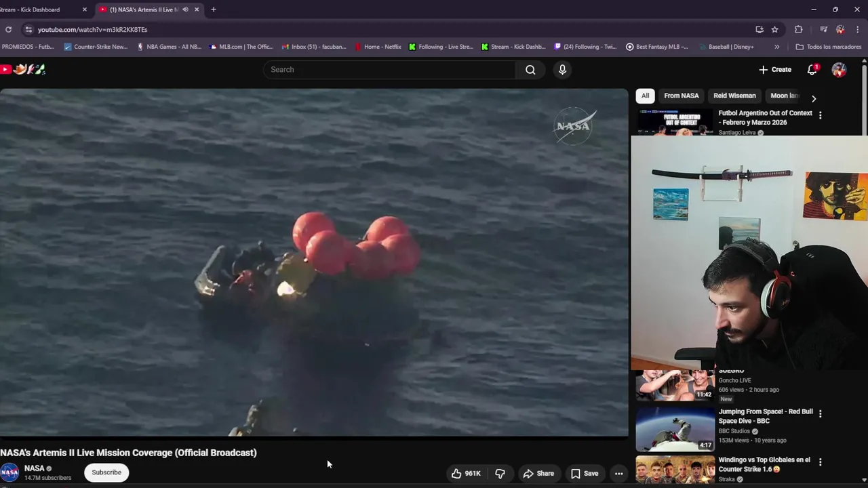Open the Goncho LIVE video thumbnail
This screenshot has height=488, width=868.
(x=675, y=385)
